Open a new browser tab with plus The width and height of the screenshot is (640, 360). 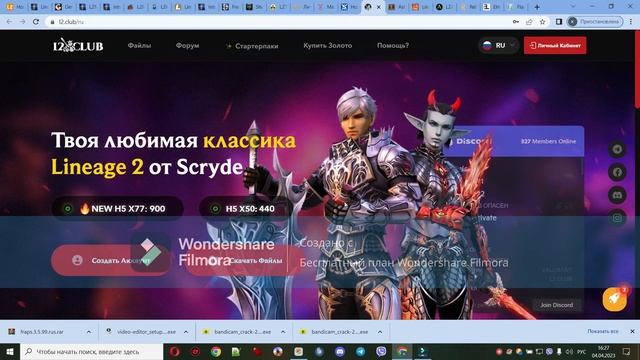[537, 7]
